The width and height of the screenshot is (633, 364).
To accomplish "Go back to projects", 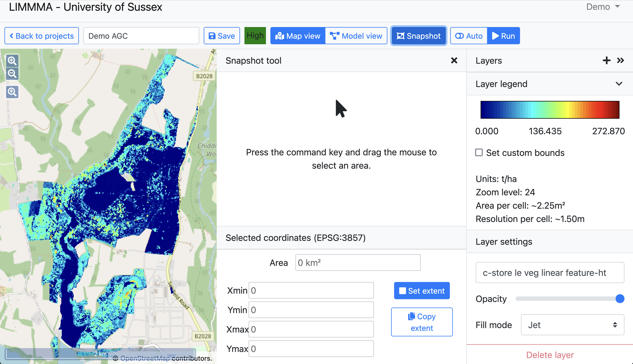I will [42, 36].
